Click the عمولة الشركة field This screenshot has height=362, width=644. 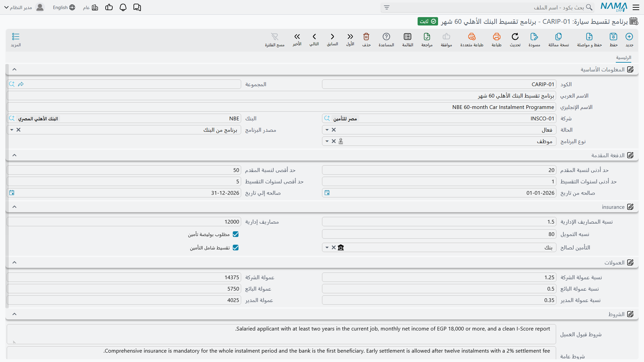coord(124,277)
